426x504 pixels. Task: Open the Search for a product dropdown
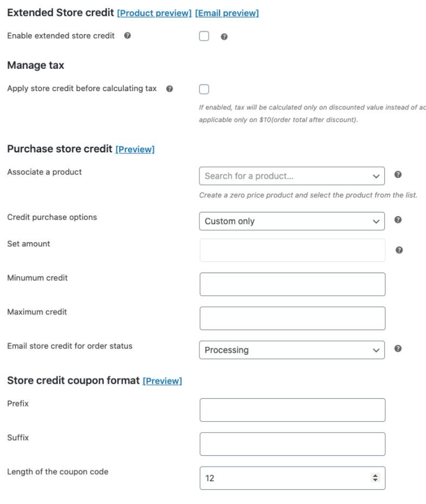292,176
